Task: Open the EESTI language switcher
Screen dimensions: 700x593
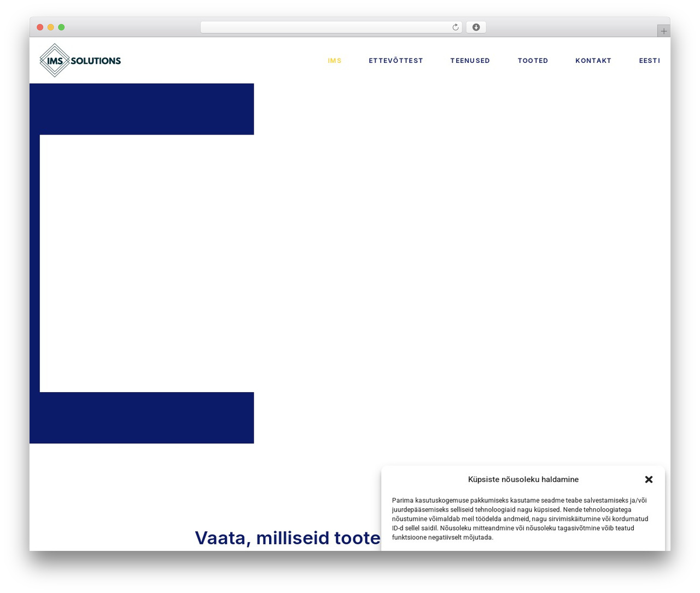Action: click(649, 61)
